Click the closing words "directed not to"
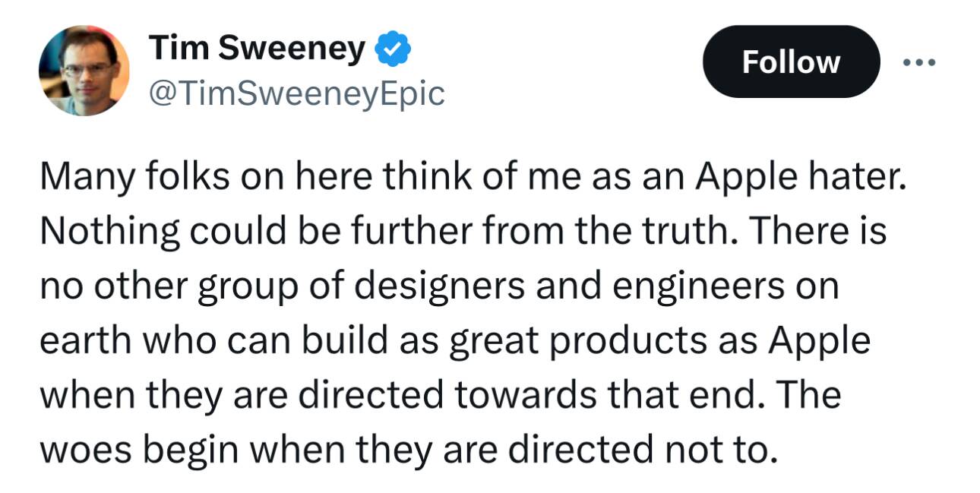Viewport: 980px width, 493px height. coord(643,450)
